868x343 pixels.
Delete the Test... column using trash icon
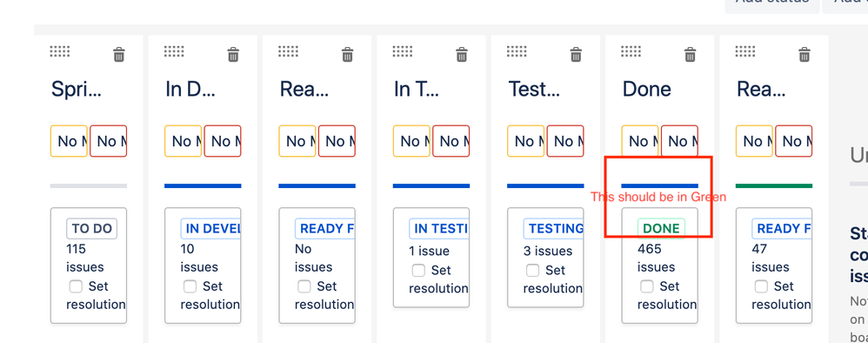click(x=576, y=54)
